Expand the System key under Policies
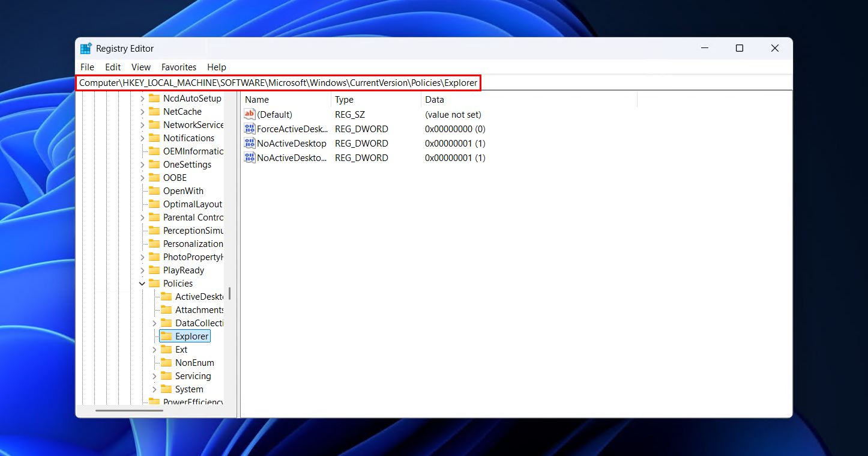 154,389
